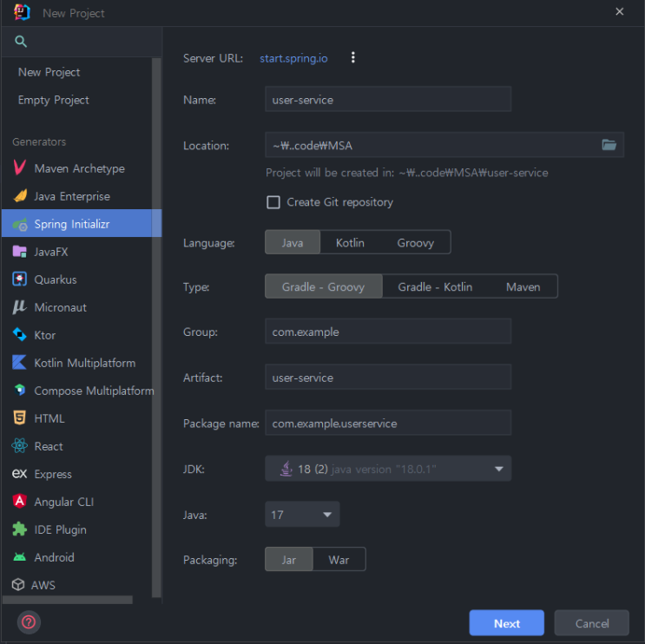Select the Java Enterprise generator icon
Viewport: 645px width, 644px height.
tap(20, 196)
